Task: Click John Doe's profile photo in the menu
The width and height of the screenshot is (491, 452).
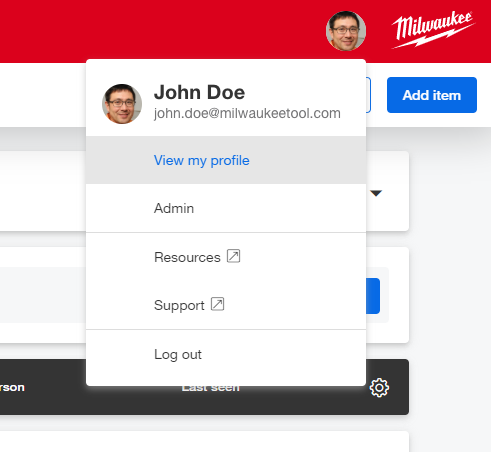Action: coord(122,104)
